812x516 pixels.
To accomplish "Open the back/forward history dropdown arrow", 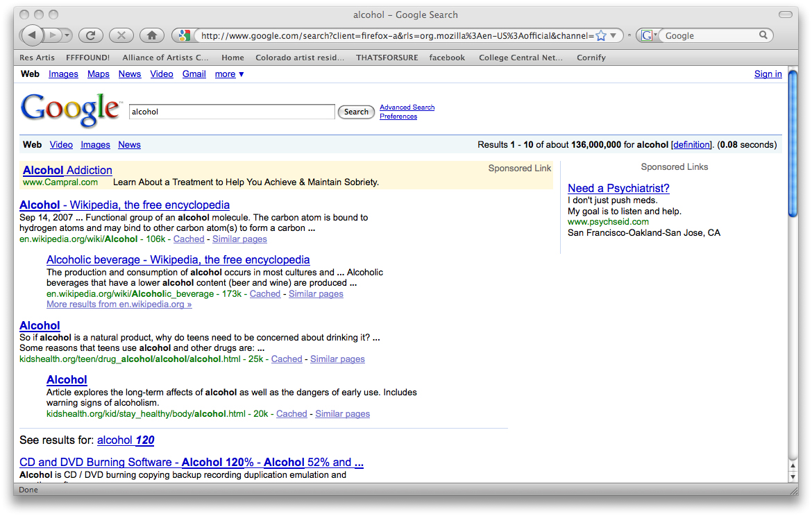I will click(67, 35).
